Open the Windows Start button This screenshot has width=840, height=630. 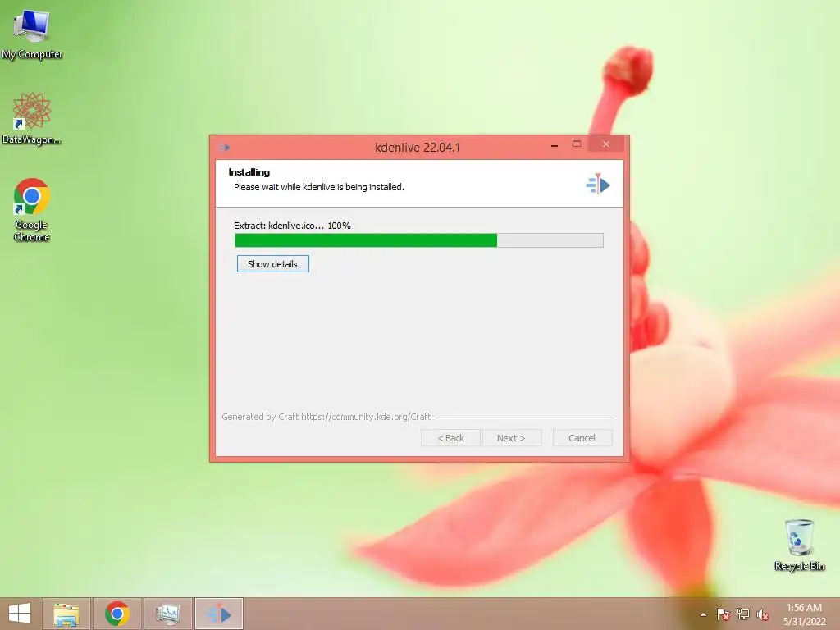(x=20, y=614)
